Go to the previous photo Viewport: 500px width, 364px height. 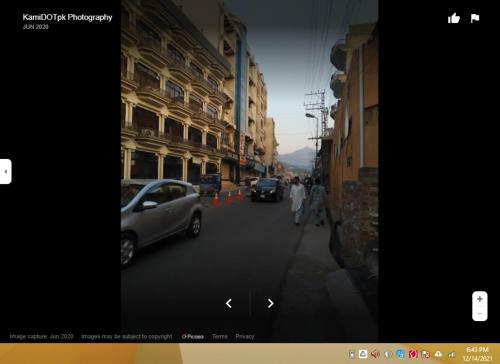[x=229, y=303]
